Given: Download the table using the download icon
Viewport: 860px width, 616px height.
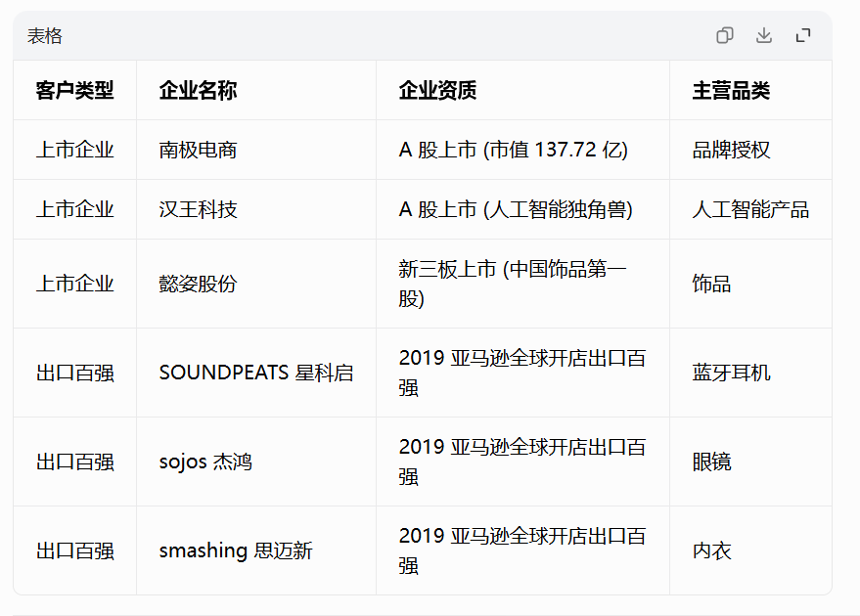Looking at the screenshot, I should [764, 35].
